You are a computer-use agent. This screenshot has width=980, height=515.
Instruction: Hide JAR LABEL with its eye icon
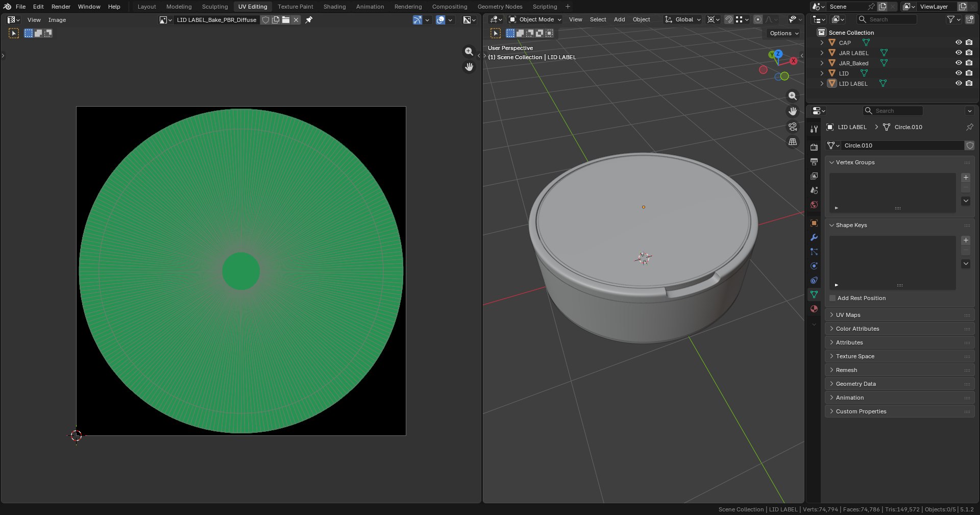coord(959,53)
